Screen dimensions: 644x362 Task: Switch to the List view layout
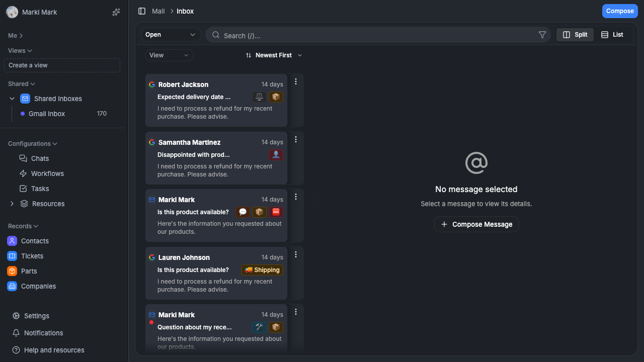pyautogui.click(x=612, y=35)
